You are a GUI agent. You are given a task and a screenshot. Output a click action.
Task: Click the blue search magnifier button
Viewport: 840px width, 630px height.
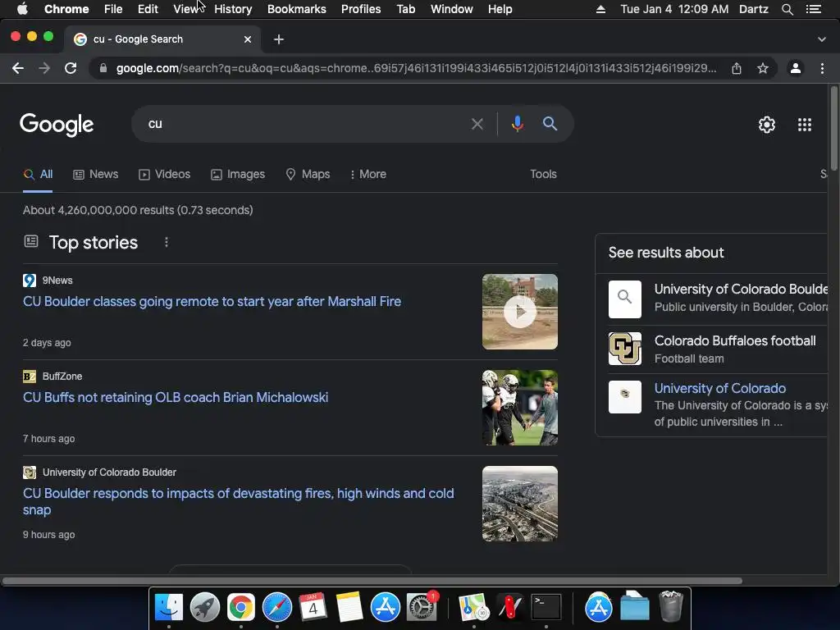pos(550,124)
